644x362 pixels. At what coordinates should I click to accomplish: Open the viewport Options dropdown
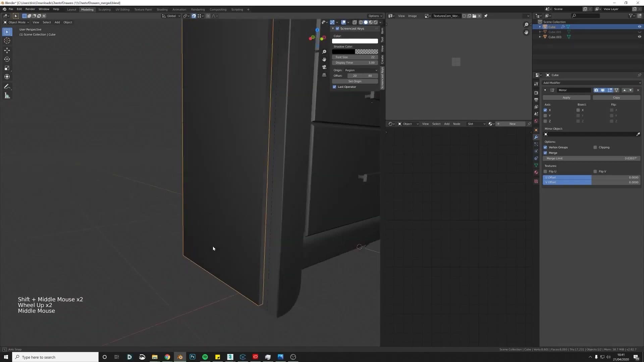click(x=375, y=16)
